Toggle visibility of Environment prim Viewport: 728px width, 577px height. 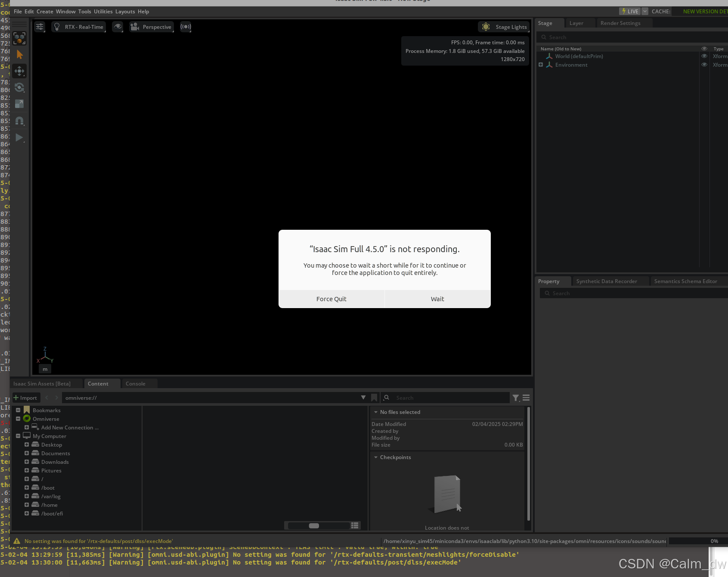(704, 65)
